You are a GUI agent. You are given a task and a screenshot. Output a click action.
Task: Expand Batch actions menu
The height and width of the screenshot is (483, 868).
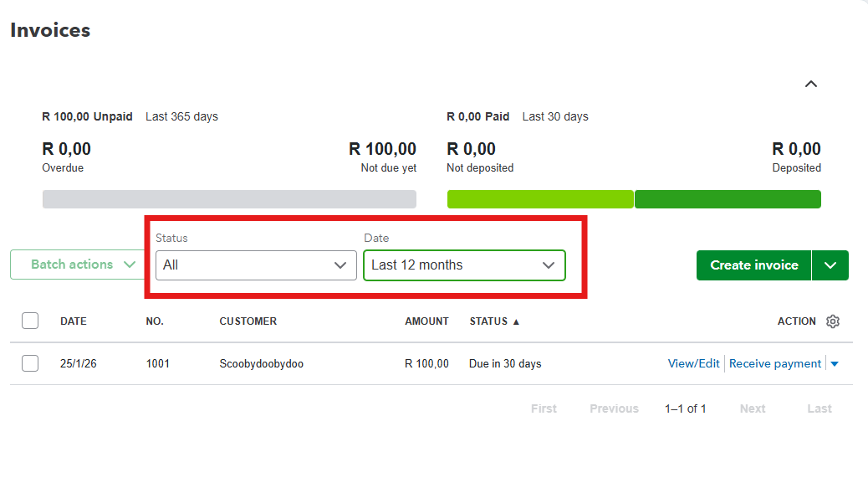(x=83, y=265)
